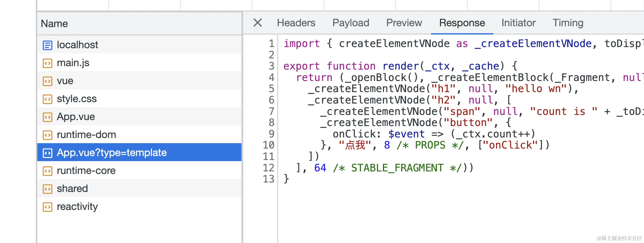Open the Payload tab

point(351,23)
